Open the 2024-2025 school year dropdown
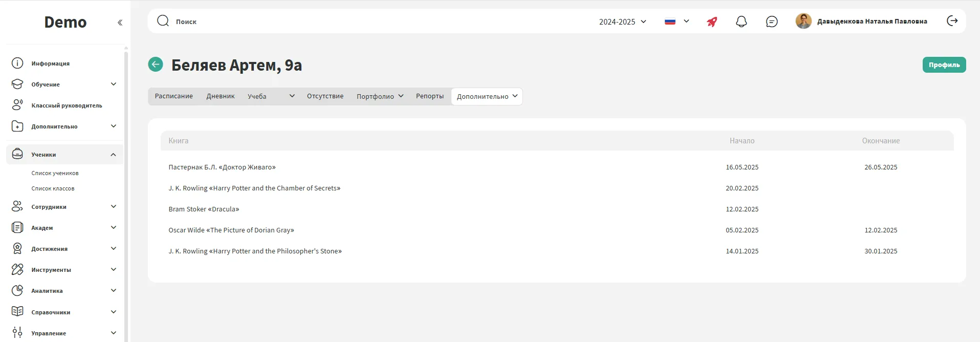980x342 pixels. [x=622, y=22]
